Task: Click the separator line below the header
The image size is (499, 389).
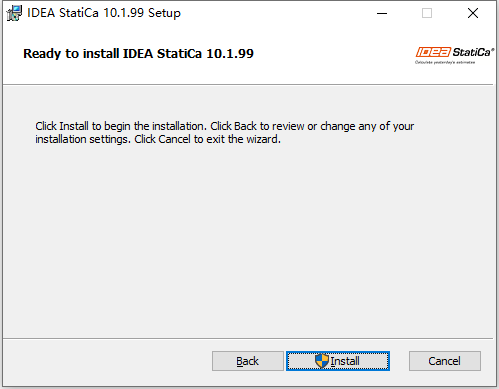Action: pos(248,85)
